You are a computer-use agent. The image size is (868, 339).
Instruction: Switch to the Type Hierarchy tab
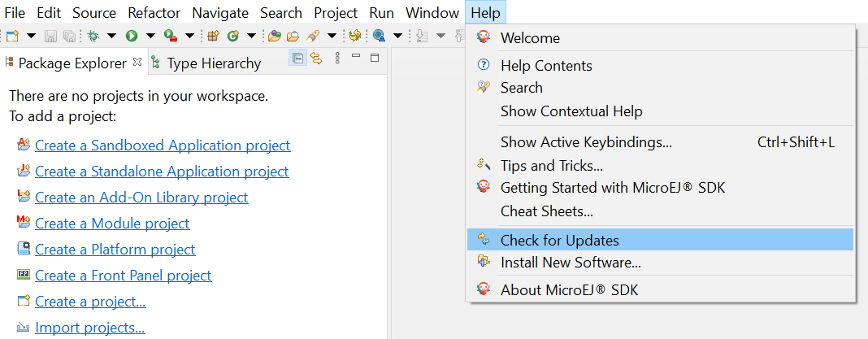pos(213,63)
